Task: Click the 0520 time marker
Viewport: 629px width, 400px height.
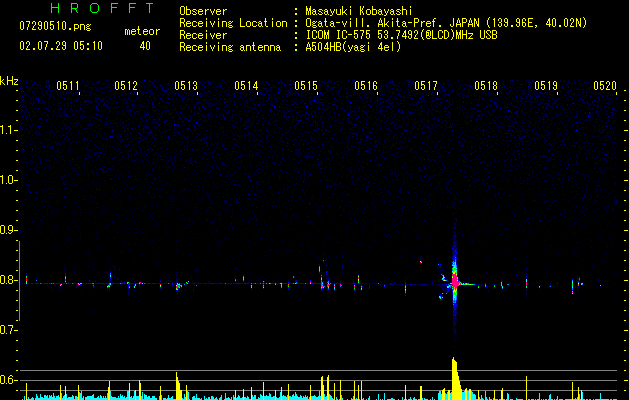Action: [605, 86]
